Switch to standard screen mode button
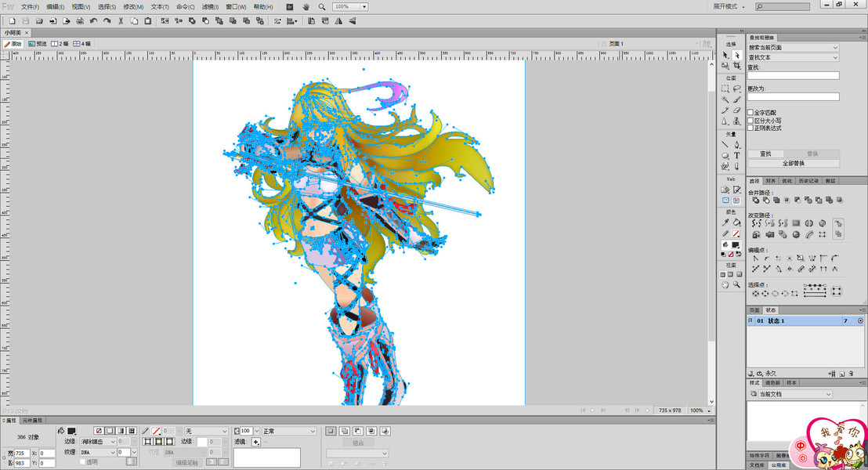 [x=722, y=275]
